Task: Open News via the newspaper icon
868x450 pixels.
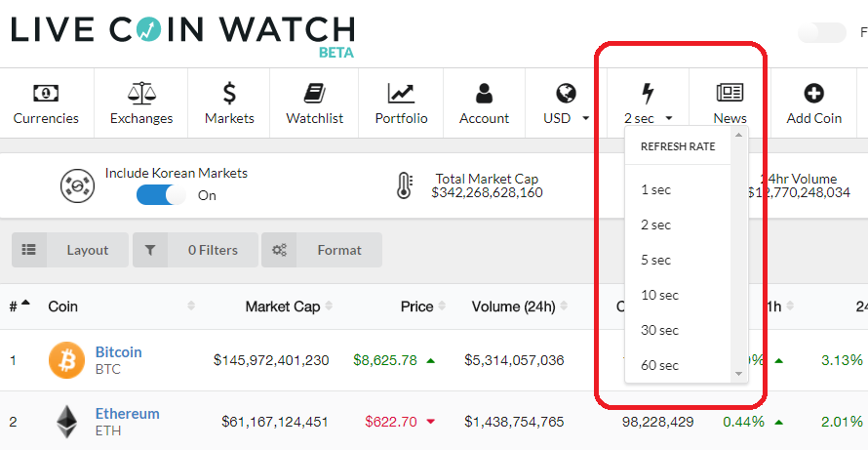Action: click(730, 93)
